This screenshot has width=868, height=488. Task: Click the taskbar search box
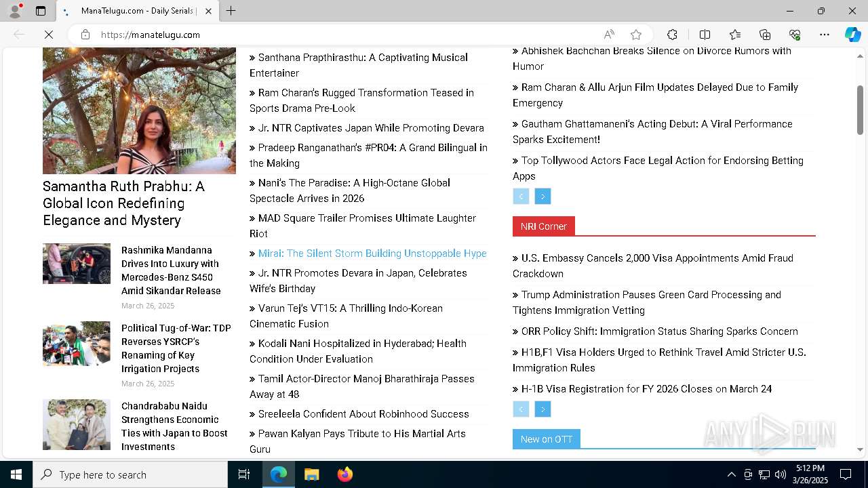pyautogui.click(x=130, y=474)
